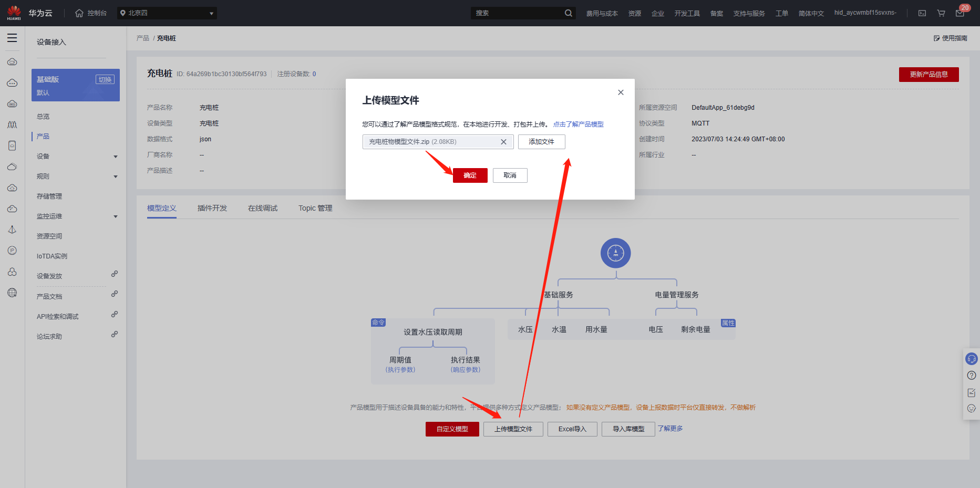Open the 了解更多 link
The height and width of the screenshot is (488, 980).
point(670,429)
